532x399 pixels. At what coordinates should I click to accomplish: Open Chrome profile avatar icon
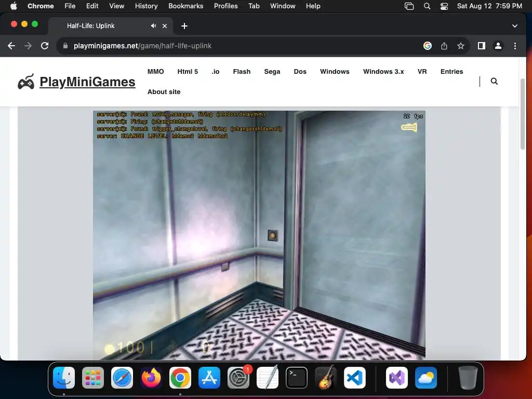498,46
